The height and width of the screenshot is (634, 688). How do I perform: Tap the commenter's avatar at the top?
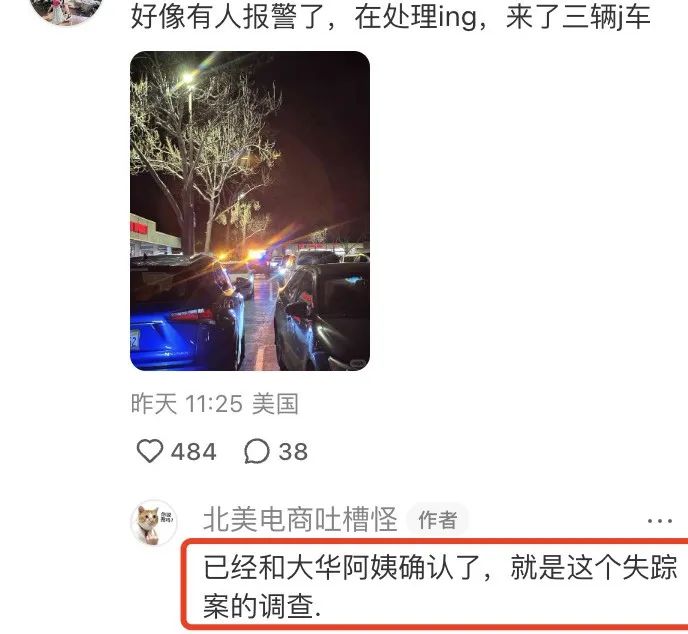(66, 9)
